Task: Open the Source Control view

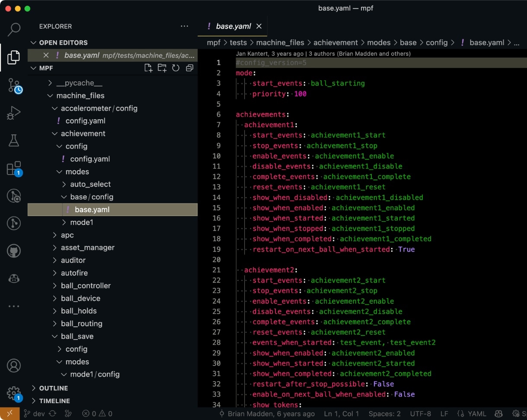Action: pyautogui.click(x=14, y=85)
